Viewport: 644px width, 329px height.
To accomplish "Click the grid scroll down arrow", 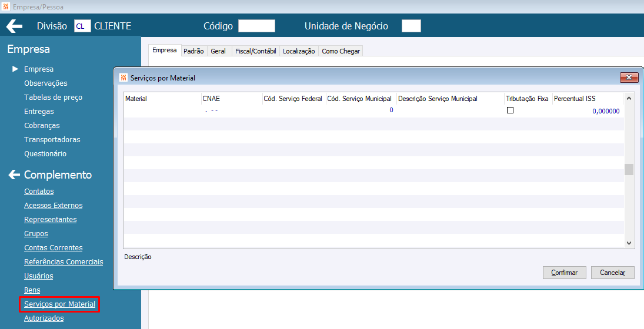I will 629,243.
